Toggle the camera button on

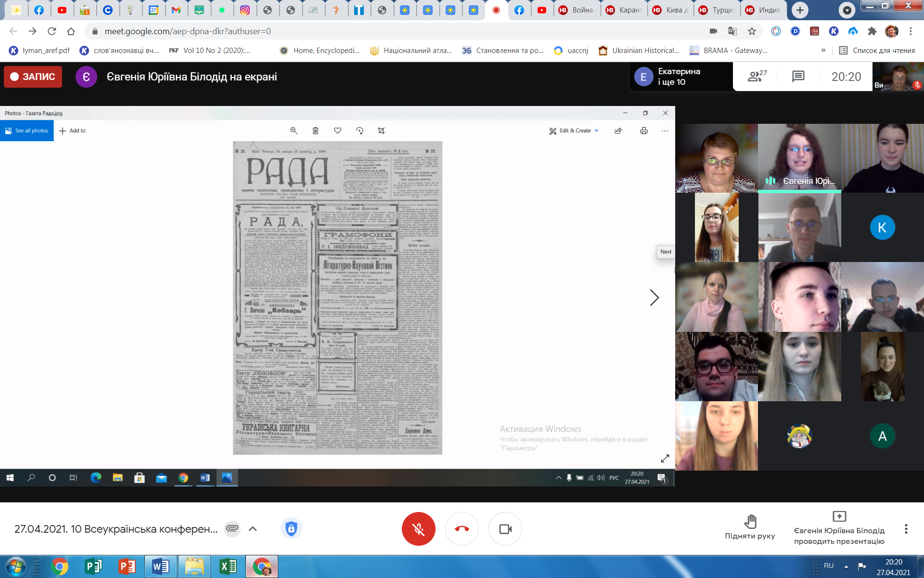[x=505, y=529]
